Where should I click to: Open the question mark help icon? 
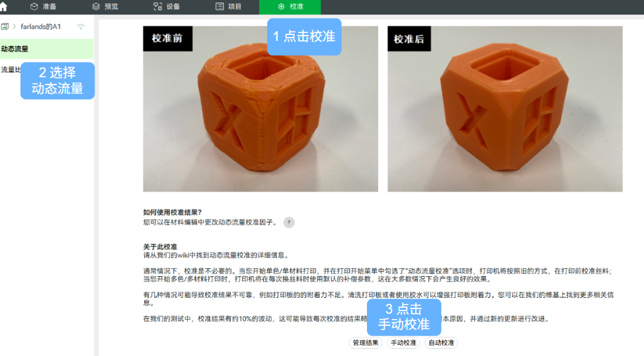pos(289,223)
